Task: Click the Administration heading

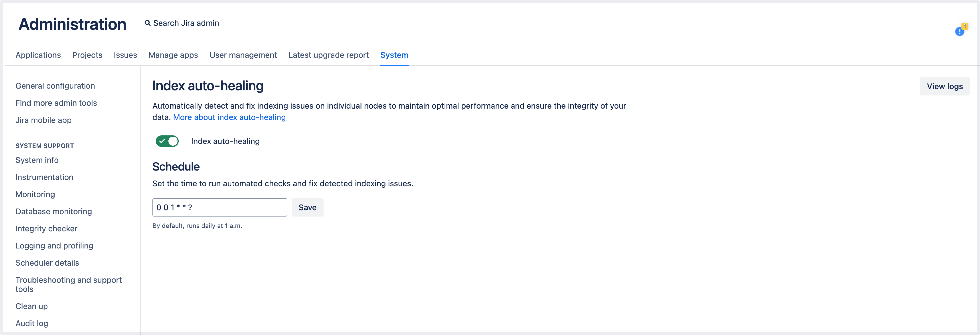Action: click(72, 24)
